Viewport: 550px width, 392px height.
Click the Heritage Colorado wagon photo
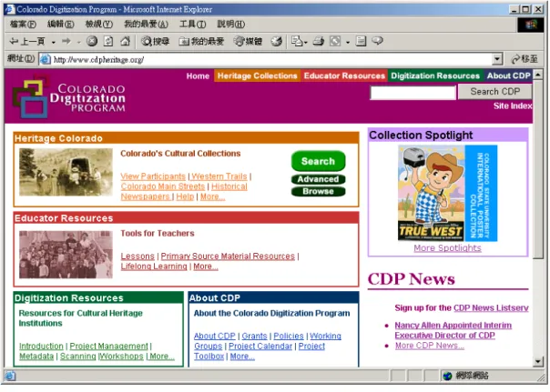pyautogui.click(x=66, y=172)
